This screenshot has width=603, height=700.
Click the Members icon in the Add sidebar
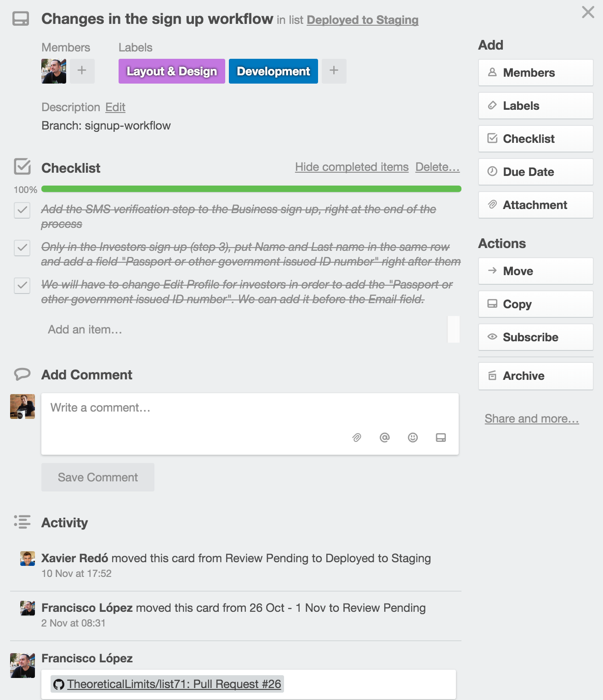pyautogui.click(x=492, y=72)
